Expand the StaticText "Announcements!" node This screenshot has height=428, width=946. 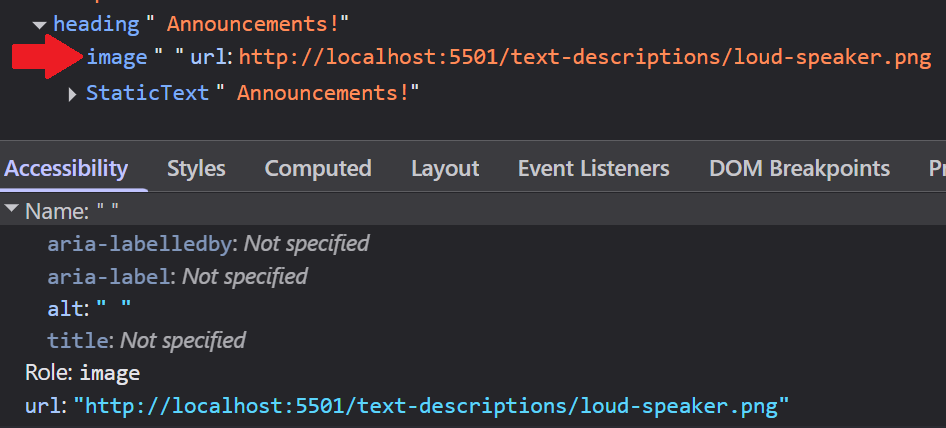(x=73, y=94)
